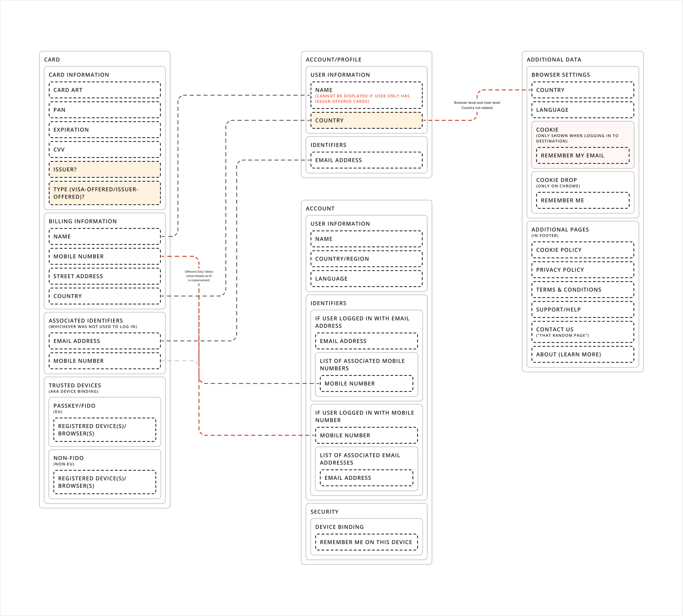Click the REMEMBER MY EMAIL box
Screen dimensions: 683x616
582,156
